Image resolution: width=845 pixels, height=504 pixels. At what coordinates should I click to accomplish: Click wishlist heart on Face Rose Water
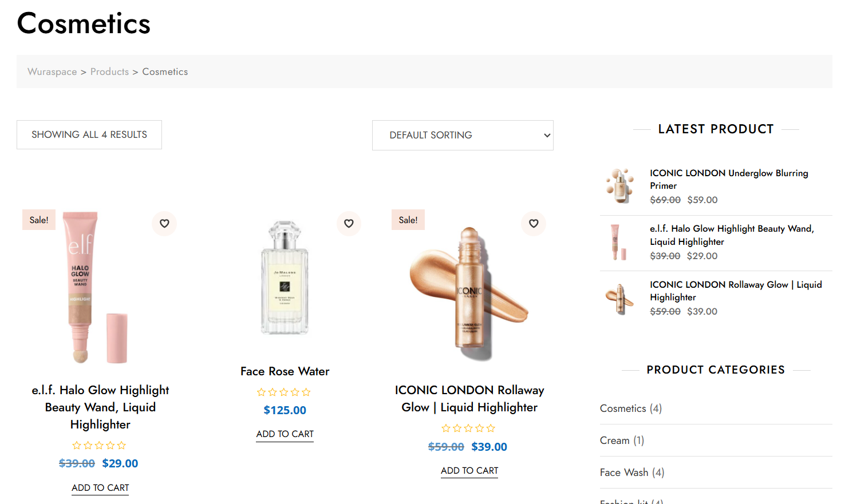349,224
